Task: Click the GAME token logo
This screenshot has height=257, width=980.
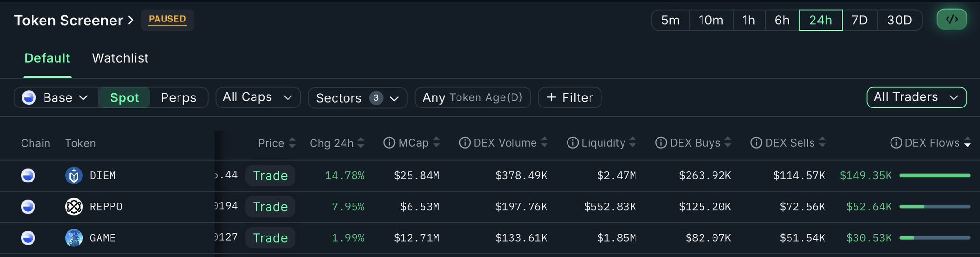Action: tap(74, 238)
